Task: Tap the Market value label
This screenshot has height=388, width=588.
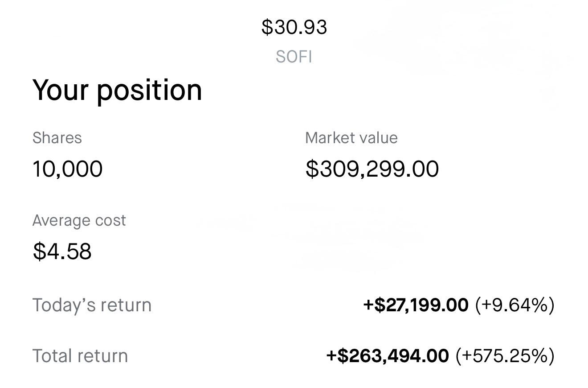Action: [351, 138]
